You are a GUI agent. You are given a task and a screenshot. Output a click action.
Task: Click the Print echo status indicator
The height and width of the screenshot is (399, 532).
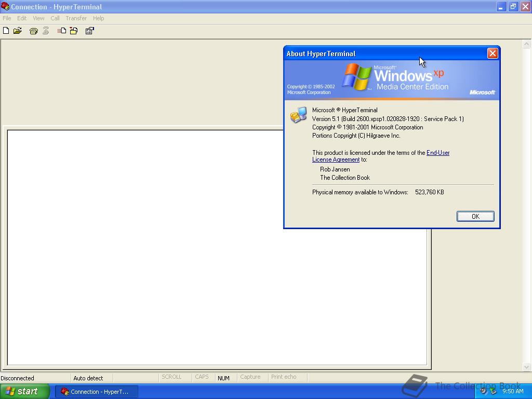click(x=284, y=377)
